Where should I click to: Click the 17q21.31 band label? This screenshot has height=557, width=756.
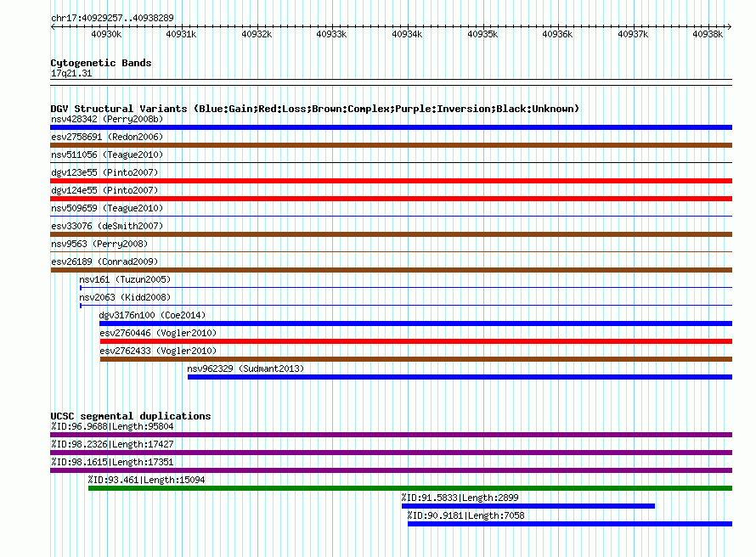point(71,73)
